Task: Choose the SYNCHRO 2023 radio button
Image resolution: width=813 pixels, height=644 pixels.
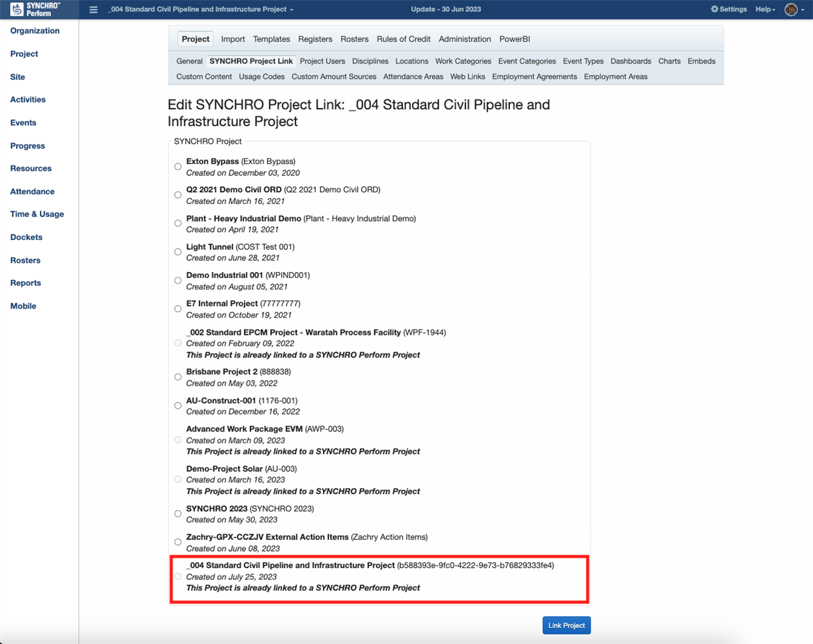Action: [x=178, y=514]
